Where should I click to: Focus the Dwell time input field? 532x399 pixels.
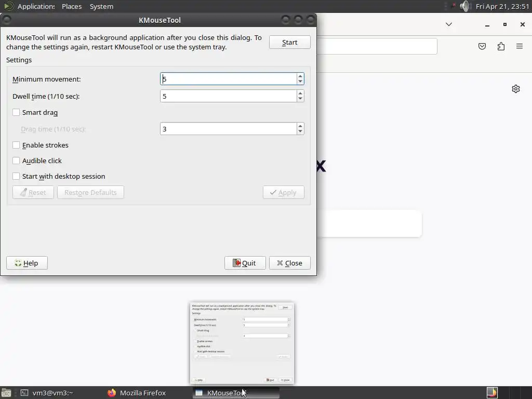click(x=228, y=96)
